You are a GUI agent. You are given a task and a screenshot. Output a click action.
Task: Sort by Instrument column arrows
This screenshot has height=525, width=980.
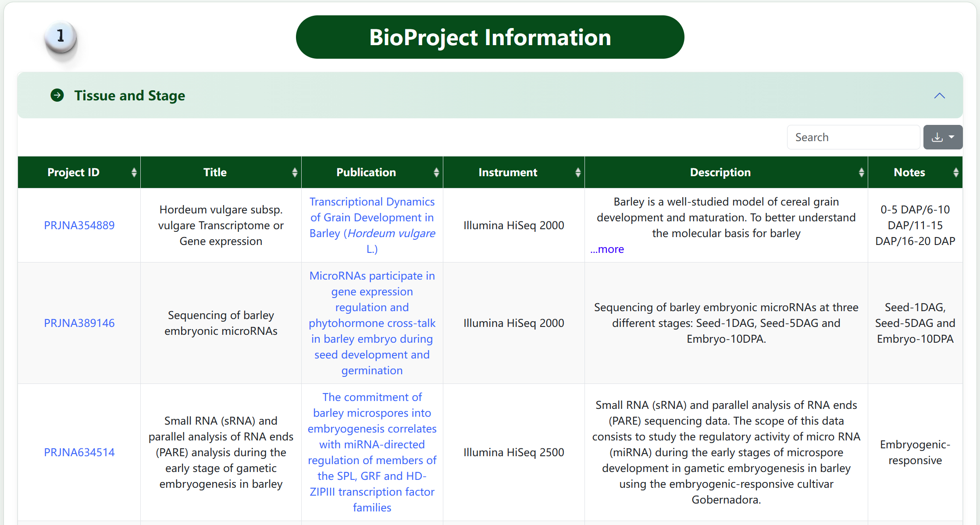click(x=578, y=172)
